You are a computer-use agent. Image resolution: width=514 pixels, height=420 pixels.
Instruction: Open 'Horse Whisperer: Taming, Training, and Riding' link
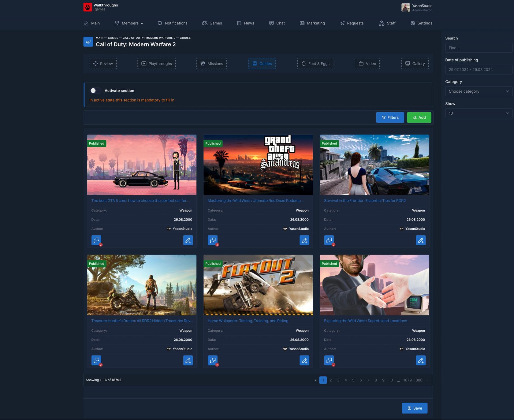[248, 321]
